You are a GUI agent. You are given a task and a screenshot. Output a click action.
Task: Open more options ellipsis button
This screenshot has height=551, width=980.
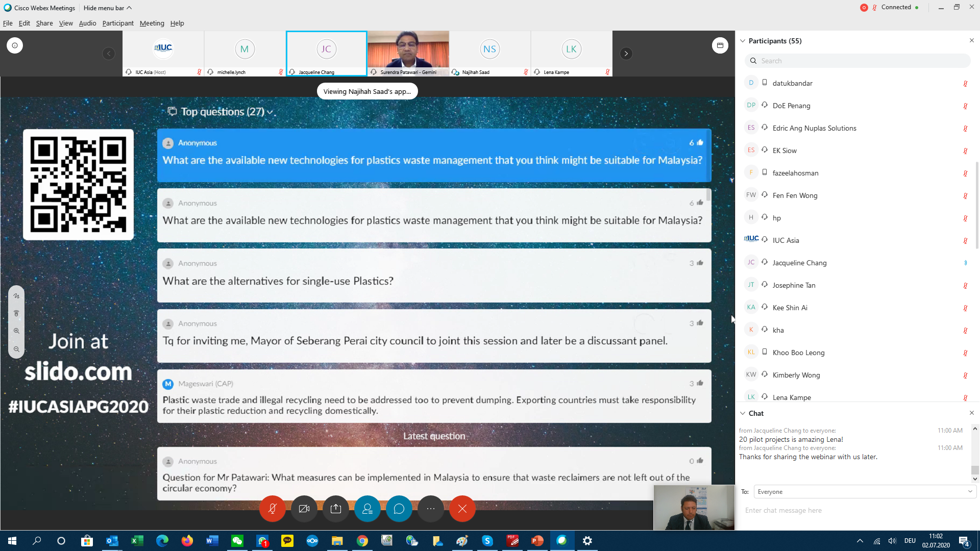tap(431, 509)
